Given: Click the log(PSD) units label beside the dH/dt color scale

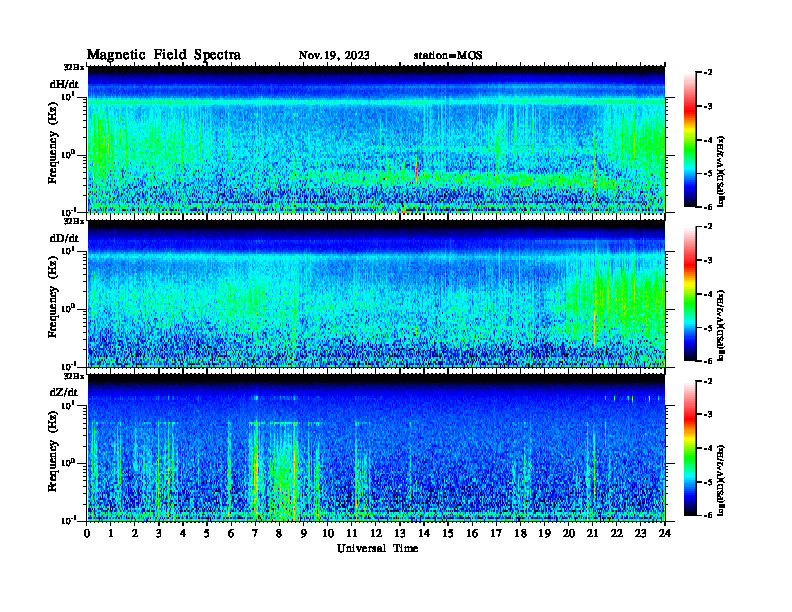Looking at the screenshot, I should click(721, 171).
